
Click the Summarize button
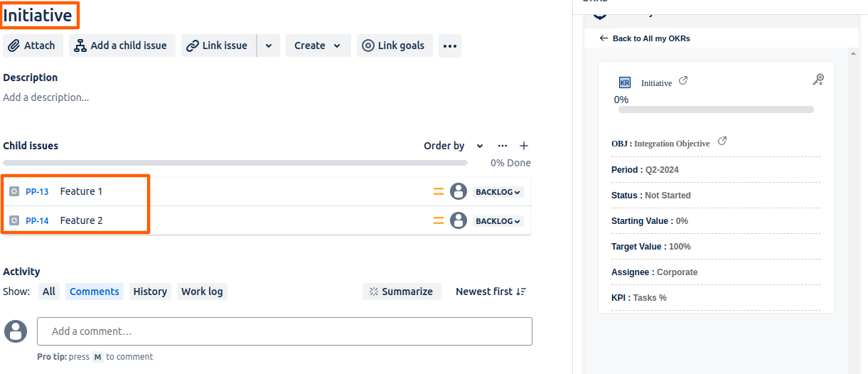click(x=402, y=292)
